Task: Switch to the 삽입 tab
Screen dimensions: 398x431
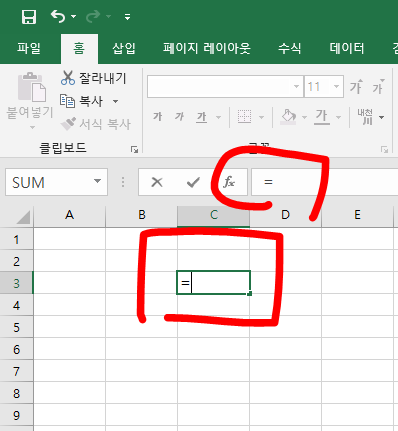Action: pos(124,48)
